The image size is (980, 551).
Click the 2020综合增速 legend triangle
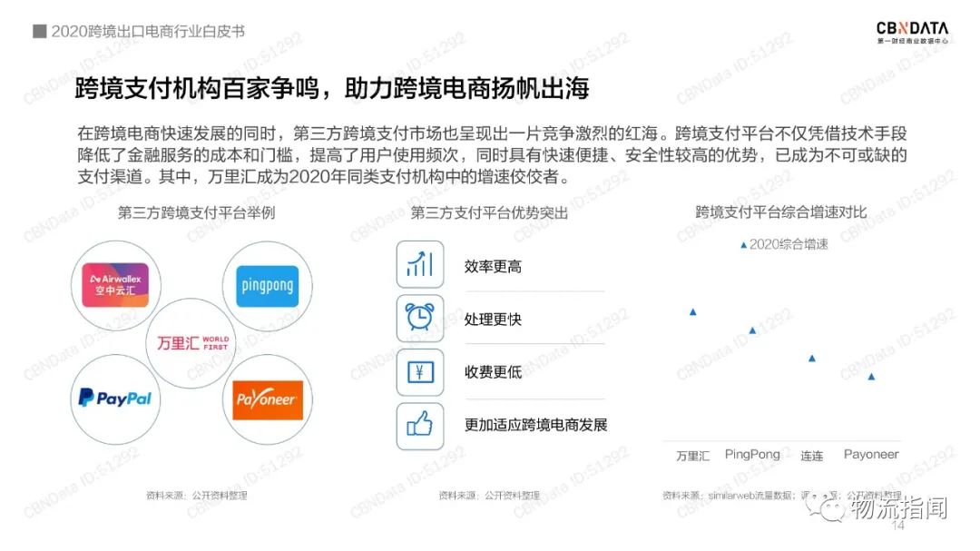click(743, 245)
